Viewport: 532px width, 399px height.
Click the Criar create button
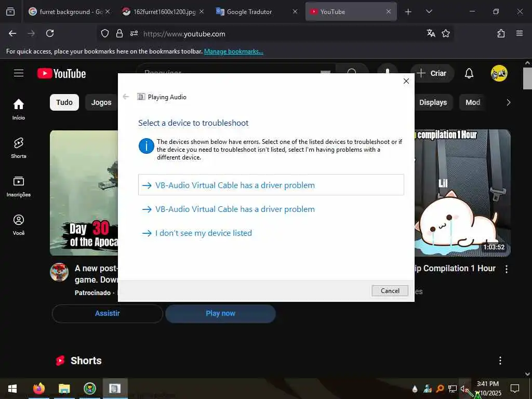coord(432,73)
